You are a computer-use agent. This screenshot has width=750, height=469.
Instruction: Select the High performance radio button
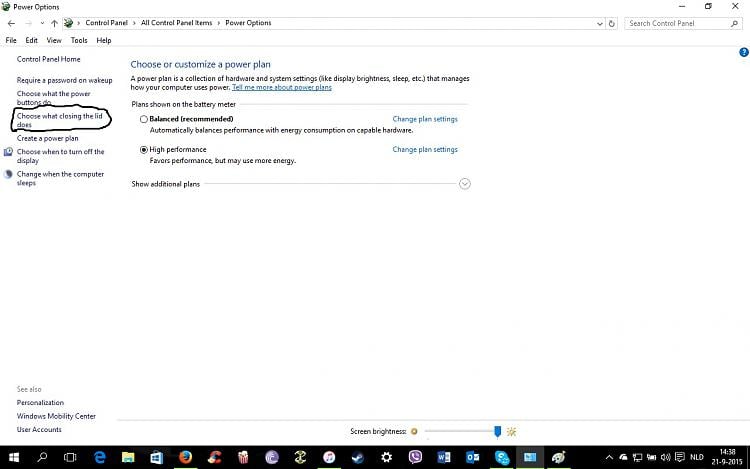tap(143, 150)
